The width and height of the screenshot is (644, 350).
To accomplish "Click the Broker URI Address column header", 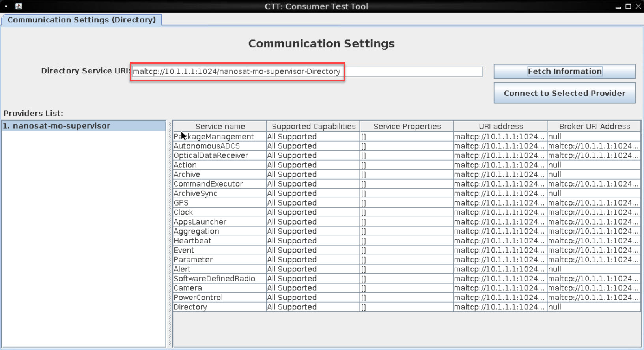I will point(594,126).
